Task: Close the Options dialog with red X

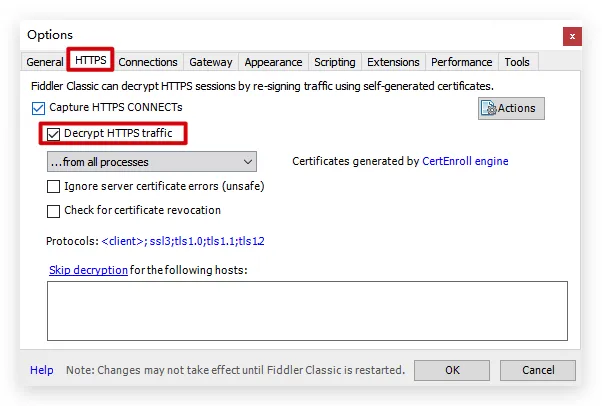Action: point(572,36)
